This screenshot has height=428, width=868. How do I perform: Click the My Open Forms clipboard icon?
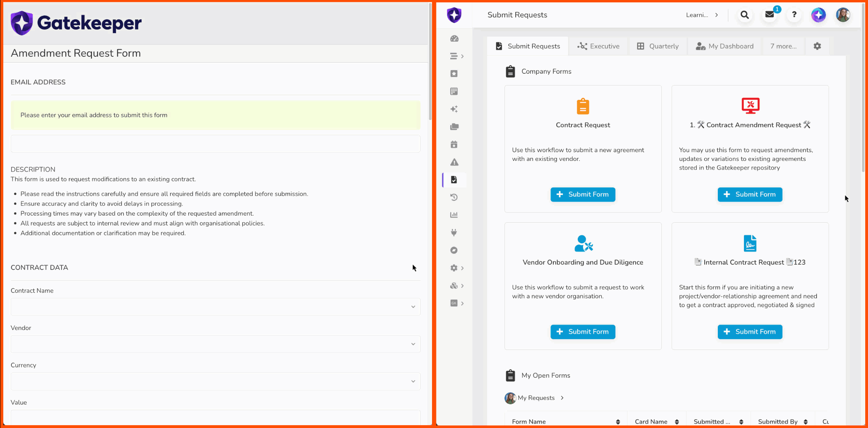[x=510, y=375]
